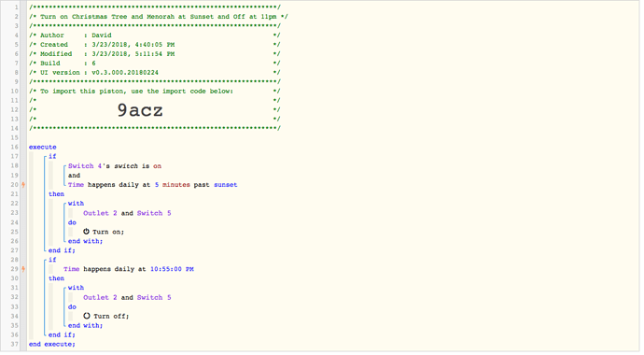Select the 10:55:00 PM time value
The height and width of the screenshot is (355, 644).
click(172, 269)
